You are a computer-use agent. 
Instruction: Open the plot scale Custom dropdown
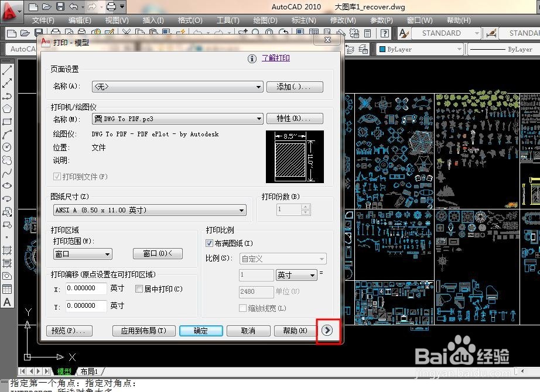click(283, 259)
